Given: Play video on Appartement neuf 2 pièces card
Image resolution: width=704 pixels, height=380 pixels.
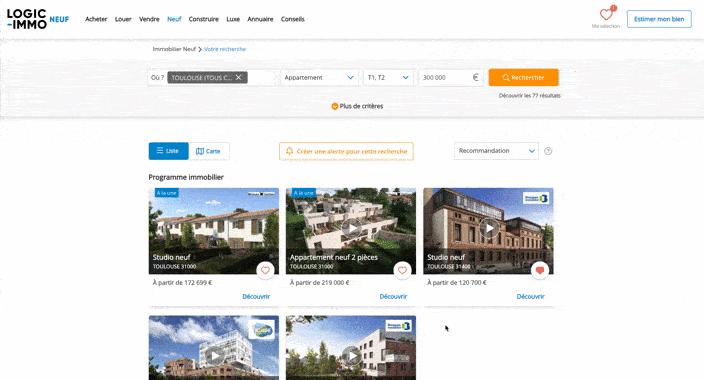Looking at the screenshot, I should pos(352,229).
